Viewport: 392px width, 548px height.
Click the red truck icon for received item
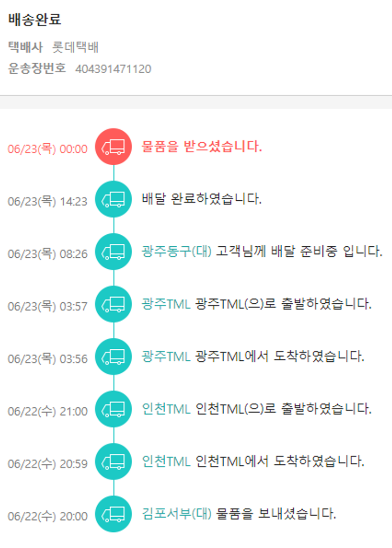[113, 147]
